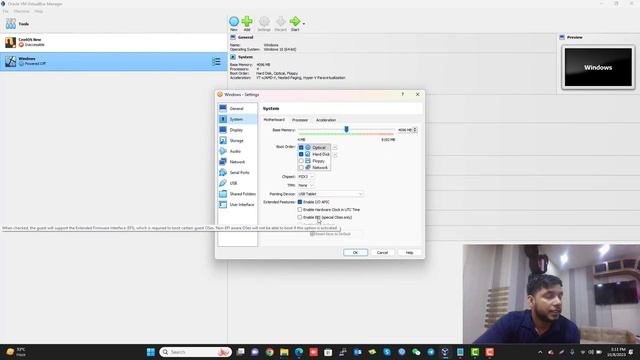Viewport: 640px width, 360px height.
Task: Uncheck Optical in the boot order
Action: click(x=301, y=147)
